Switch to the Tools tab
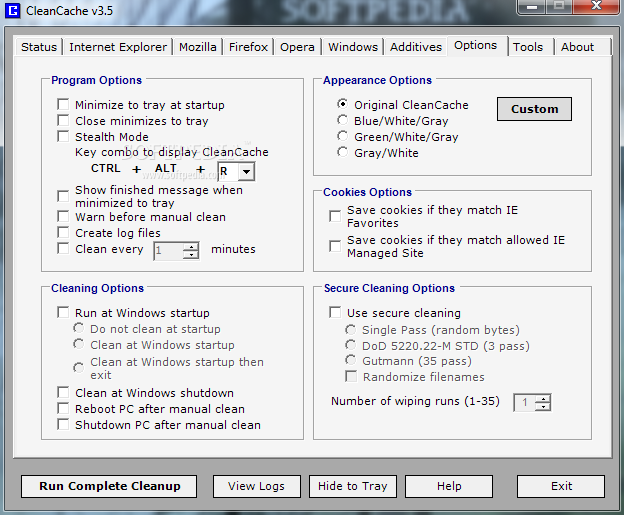 pos(528,47)
